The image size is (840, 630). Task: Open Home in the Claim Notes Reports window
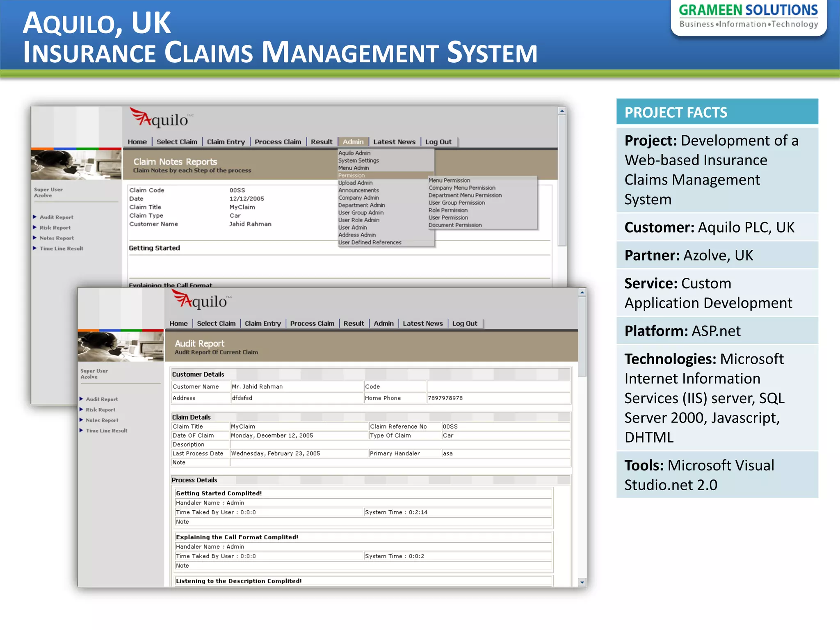(x=137, y=142)
